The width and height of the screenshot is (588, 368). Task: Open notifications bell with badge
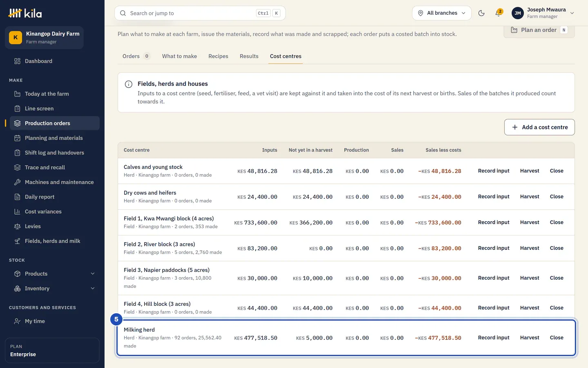click(x=498, y=13)
